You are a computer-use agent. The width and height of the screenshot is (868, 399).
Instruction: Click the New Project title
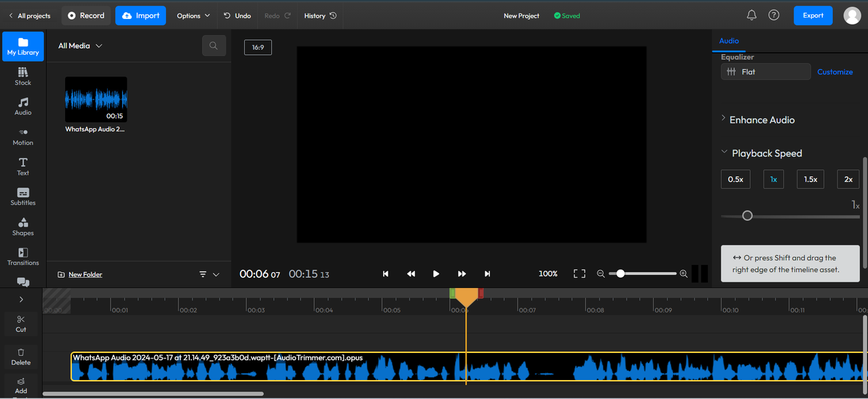[x=521, y=16]
